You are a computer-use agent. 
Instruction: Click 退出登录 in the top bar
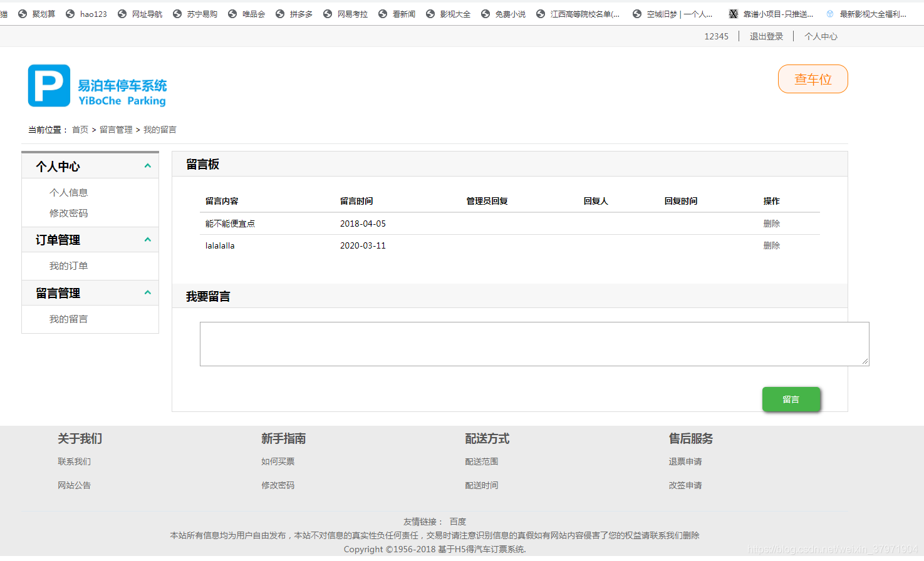point(767,36)
